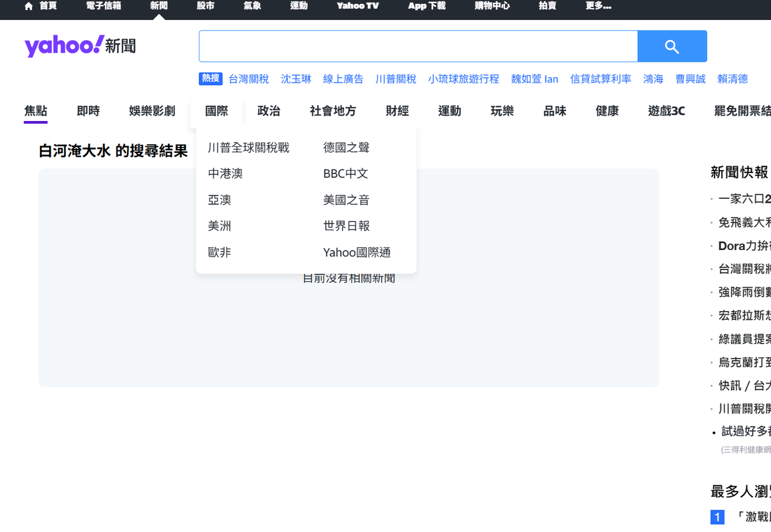Open the 遊戲3C category tab
The image size is (771, 532).
pyautogui.click(x=667, y=111)
